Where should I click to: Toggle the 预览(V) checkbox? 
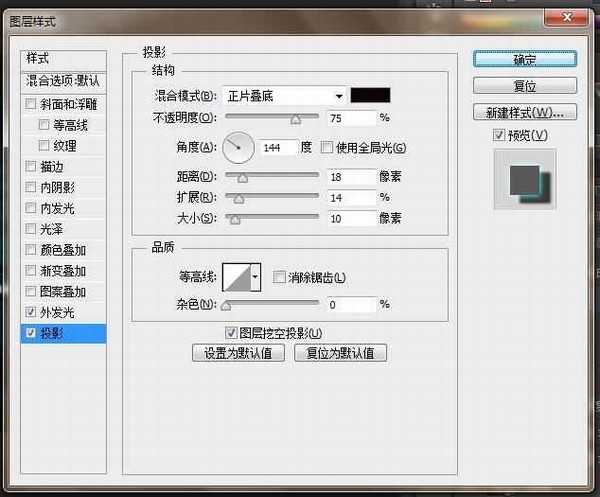coord(499,135)
